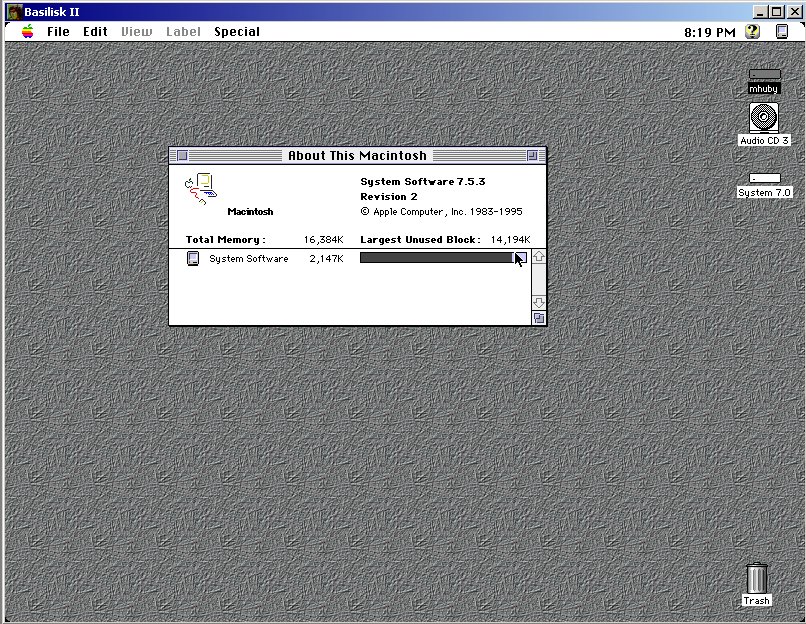Select the Audio CD 3 icon
806x624 pixels.
(764, 118)
